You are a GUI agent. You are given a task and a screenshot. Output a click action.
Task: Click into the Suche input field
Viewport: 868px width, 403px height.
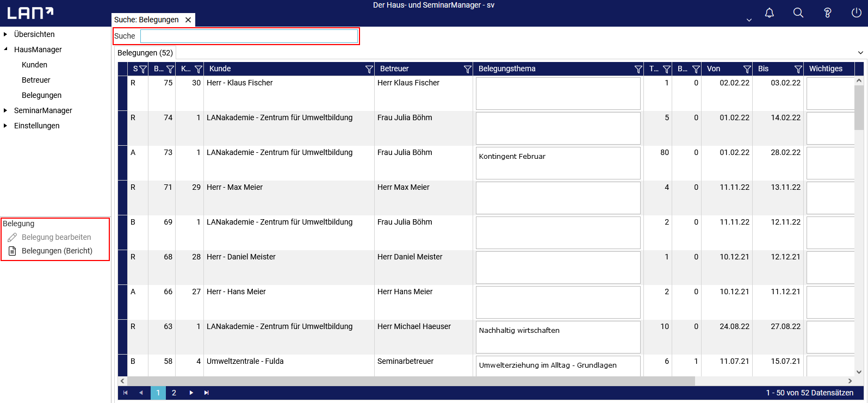click(x=249, y=36)
